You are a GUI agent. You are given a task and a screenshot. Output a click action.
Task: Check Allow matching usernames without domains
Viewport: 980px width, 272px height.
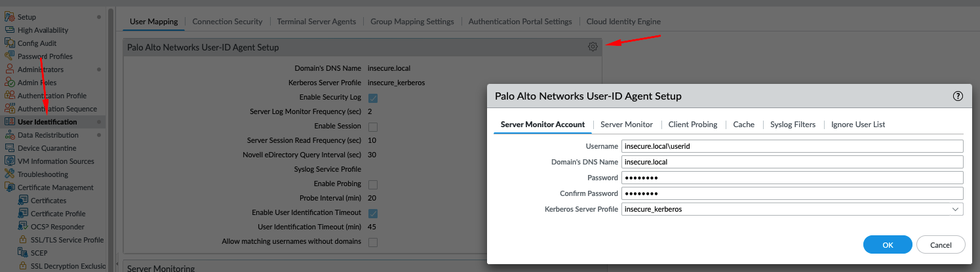click(x=373, y=242)
